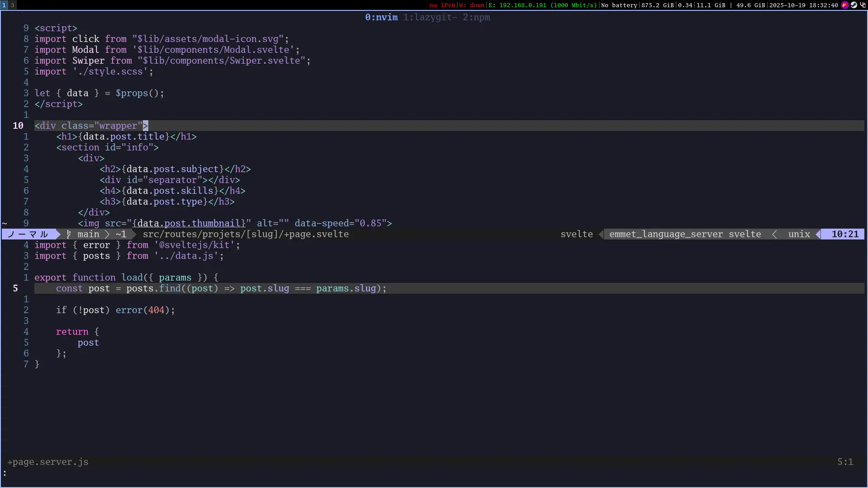Click the normal mode indicator in statusline

pyautogui.click(x=28, y=234)
